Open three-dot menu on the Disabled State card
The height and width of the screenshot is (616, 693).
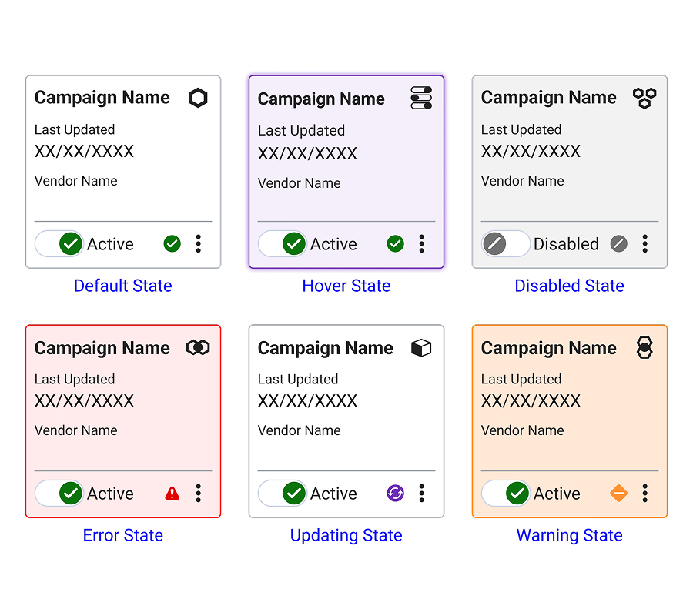644,243
